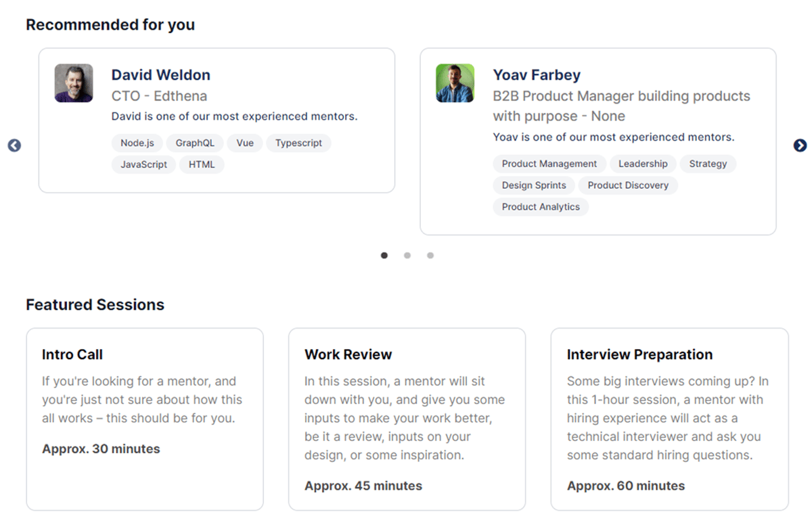
Task: Choose the Product Management tag
Action: pyautogui.click(x=549, y=164)
